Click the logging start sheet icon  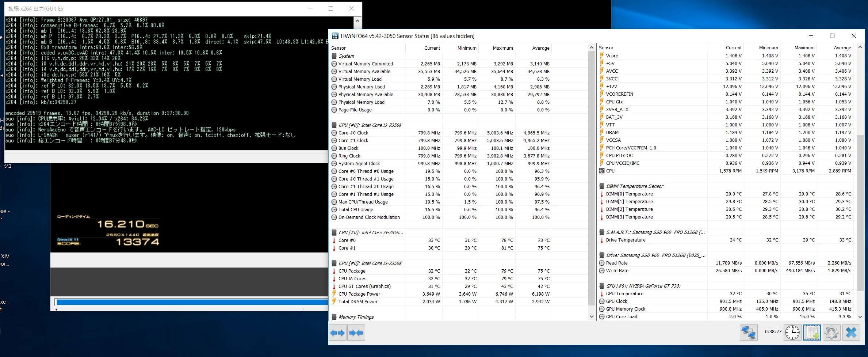coord(812,333)
